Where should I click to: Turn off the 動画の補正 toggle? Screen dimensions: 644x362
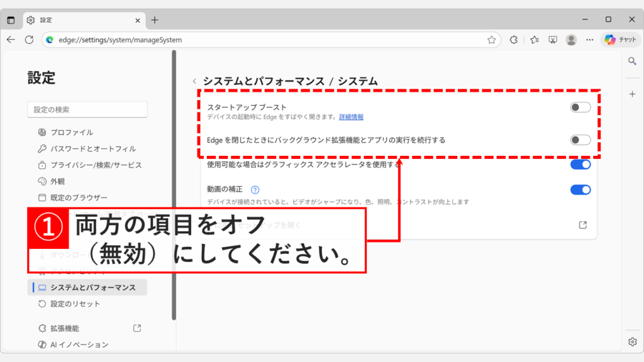(x=580, y=189)
